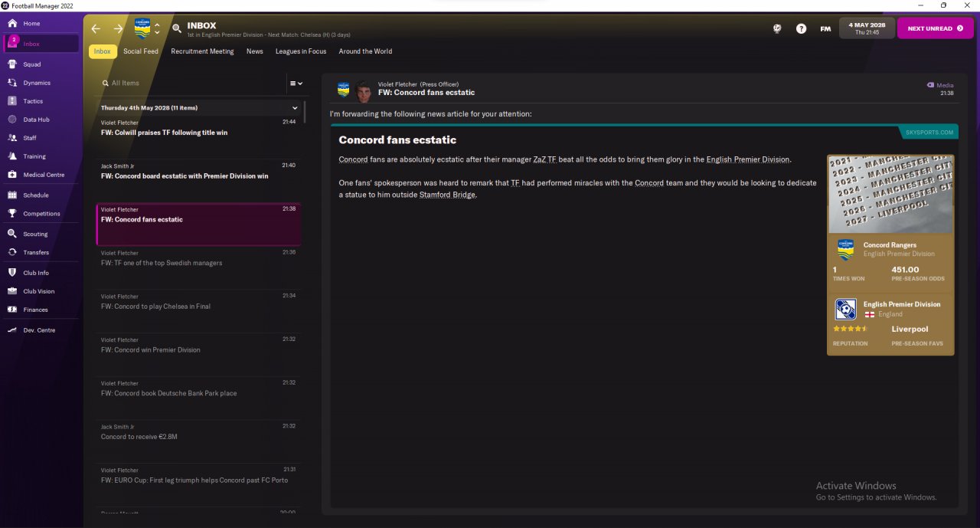Open the club switcher up/down arrows
Viewport: 980px width, 528px height.
tap(157, 28)
